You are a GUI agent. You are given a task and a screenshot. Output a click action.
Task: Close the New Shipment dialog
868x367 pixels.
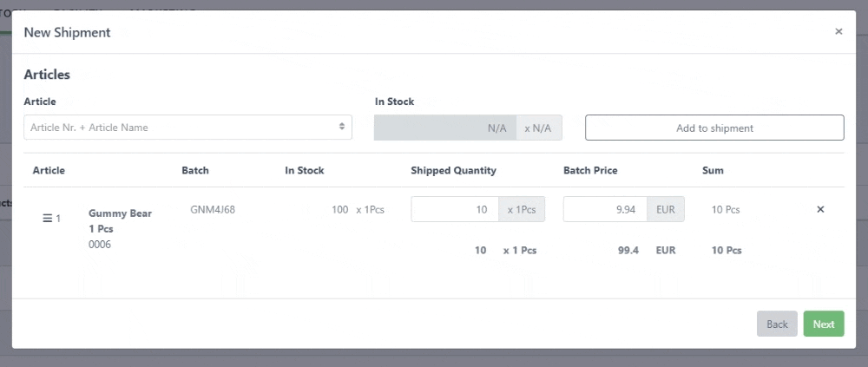coord(838,32)
